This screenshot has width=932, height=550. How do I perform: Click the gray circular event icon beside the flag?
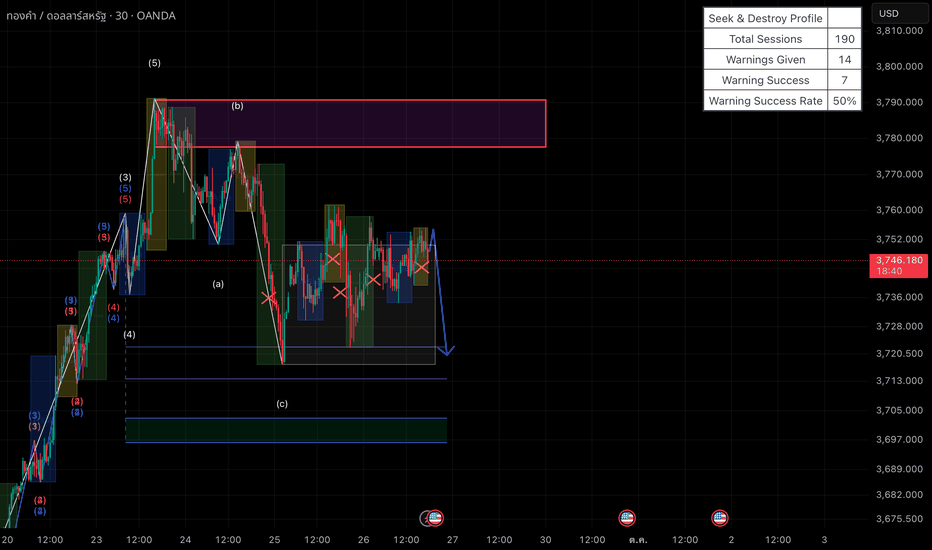(426, 518)
